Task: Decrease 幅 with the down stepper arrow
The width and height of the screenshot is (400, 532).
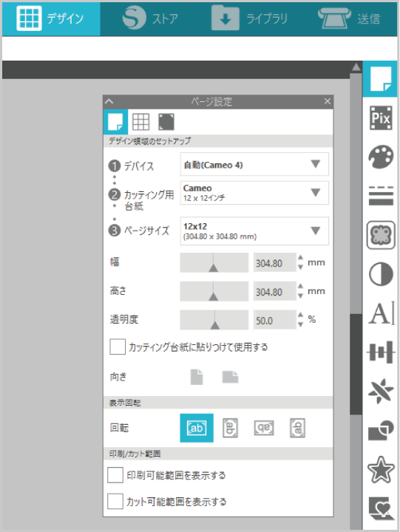Action: [x=300, y=267]
